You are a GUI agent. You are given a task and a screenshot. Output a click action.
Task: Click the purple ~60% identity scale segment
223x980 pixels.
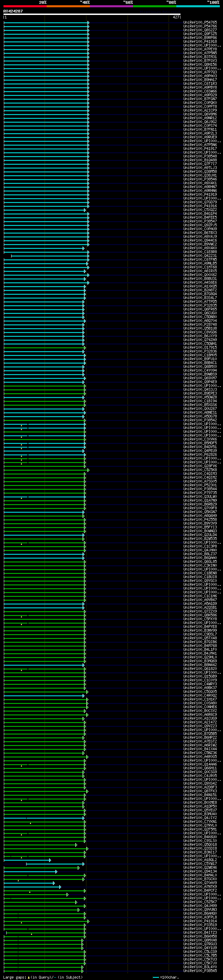tap(112, 6)
